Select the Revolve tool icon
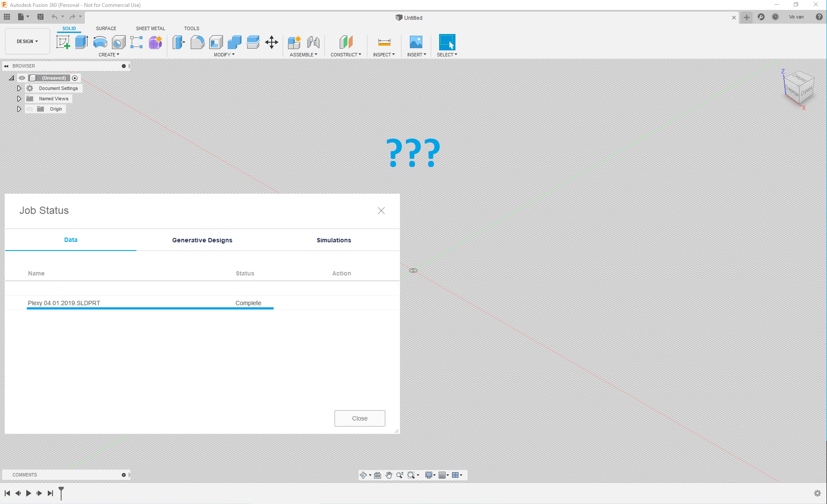Screen dimensions: 827x504 click(x=100, y=42)
